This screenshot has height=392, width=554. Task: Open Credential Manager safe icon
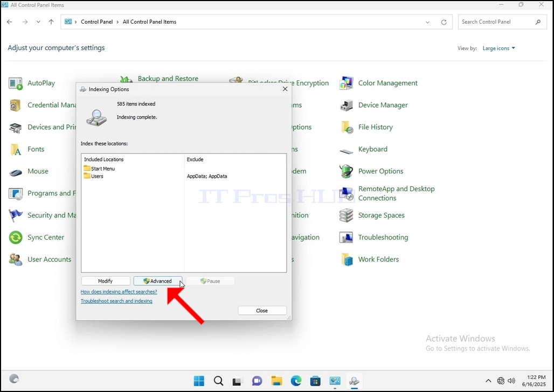pos(16,105)
